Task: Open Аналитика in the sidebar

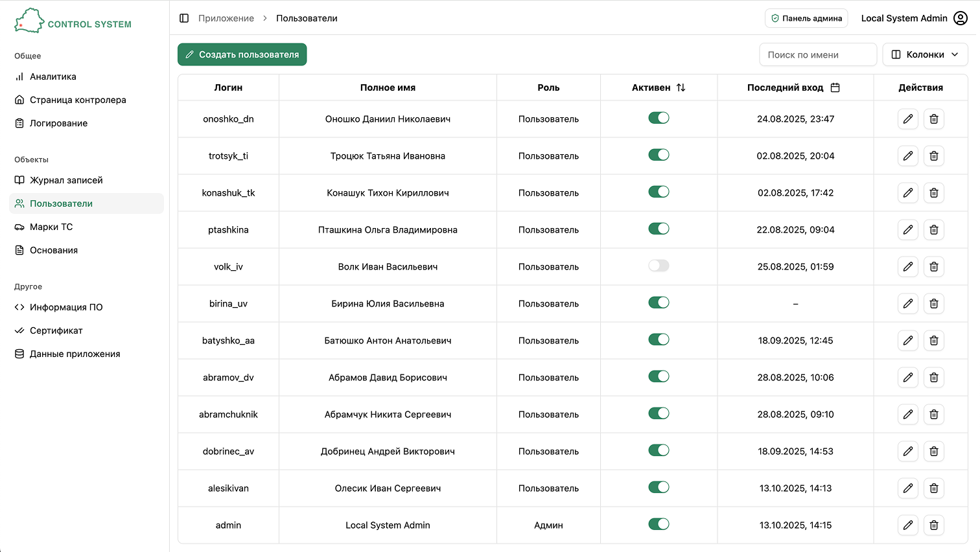Action: 86,76
